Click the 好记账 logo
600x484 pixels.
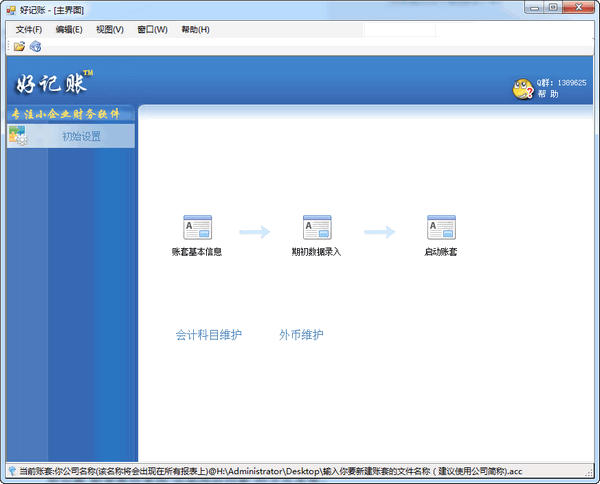pyautogui.click(x=54, y=82)
